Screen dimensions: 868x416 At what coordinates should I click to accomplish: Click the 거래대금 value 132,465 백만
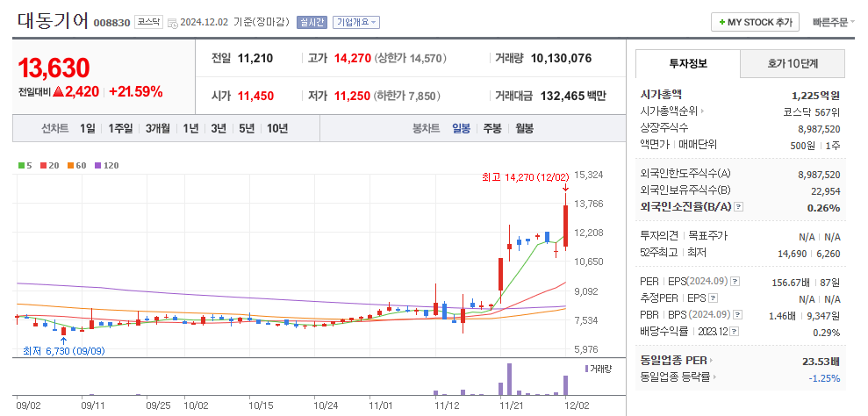[x=573, y=96]
